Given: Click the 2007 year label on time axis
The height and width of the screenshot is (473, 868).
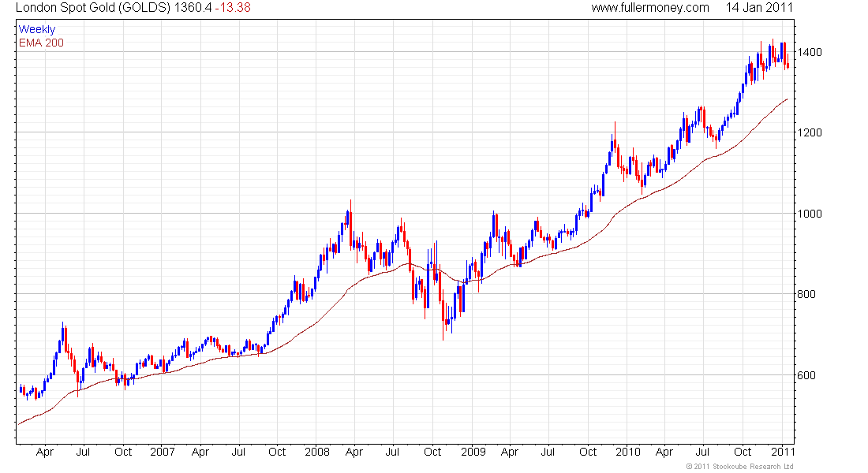Looking at the screenshot, I should tap(163, 452).
